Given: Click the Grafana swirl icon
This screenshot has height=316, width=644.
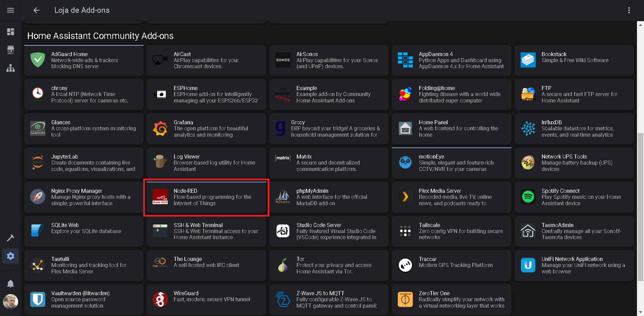Looking at the screenshot, I should pos(160,129).
